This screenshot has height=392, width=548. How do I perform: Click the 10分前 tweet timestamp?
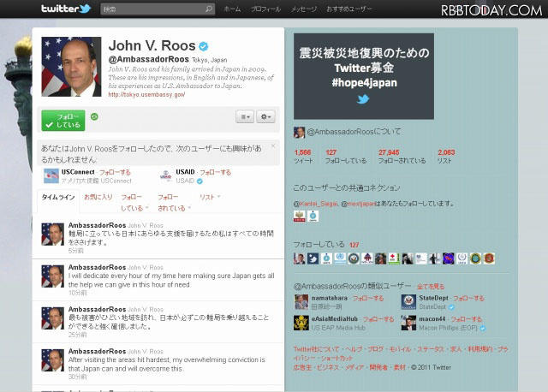[x=77, y=293]
